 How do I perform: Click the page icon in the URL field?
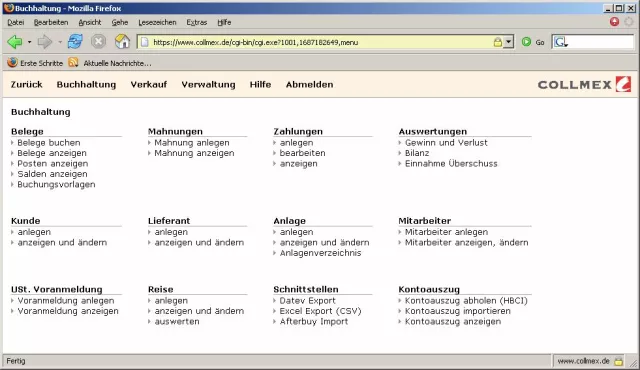(x=144, y=42)
